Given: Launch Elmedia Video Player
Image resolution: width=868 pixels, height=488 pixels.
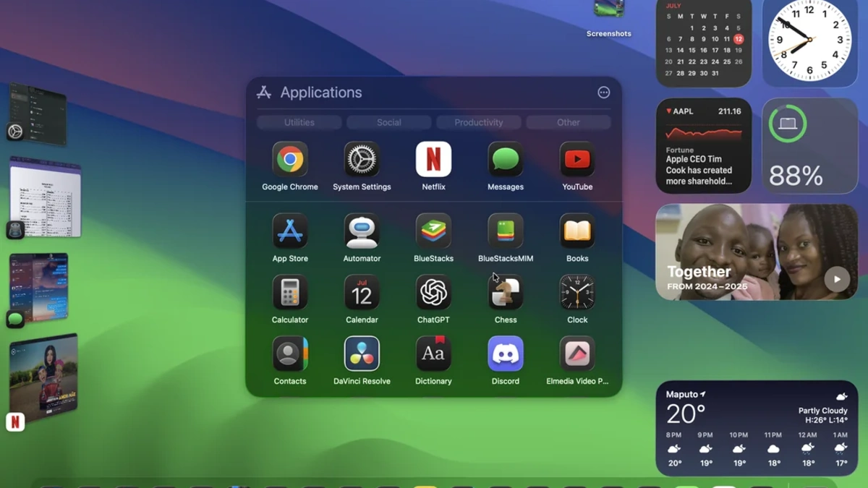Looking at the screenshot, I should tap(576, 354).
